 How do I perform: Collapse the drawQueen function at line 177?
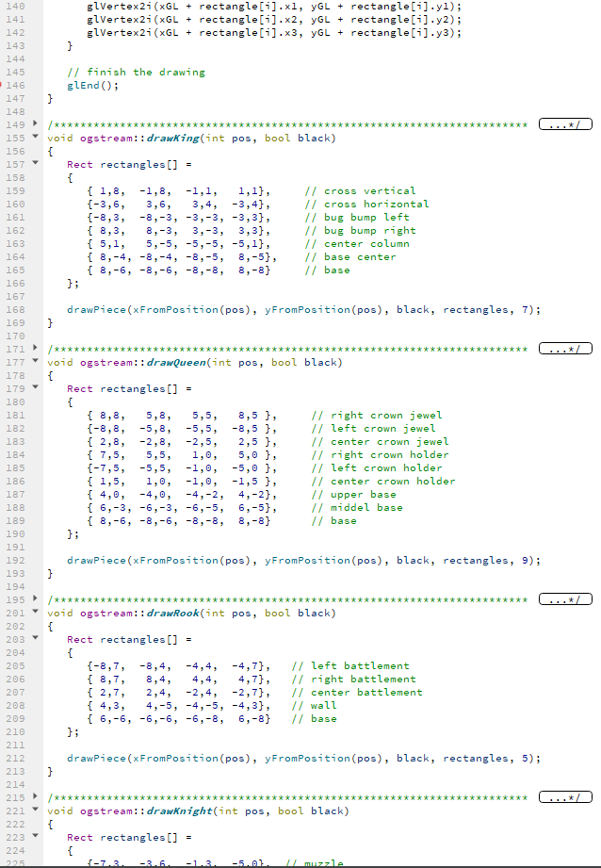pyautogui.click(x=36, y=361)
